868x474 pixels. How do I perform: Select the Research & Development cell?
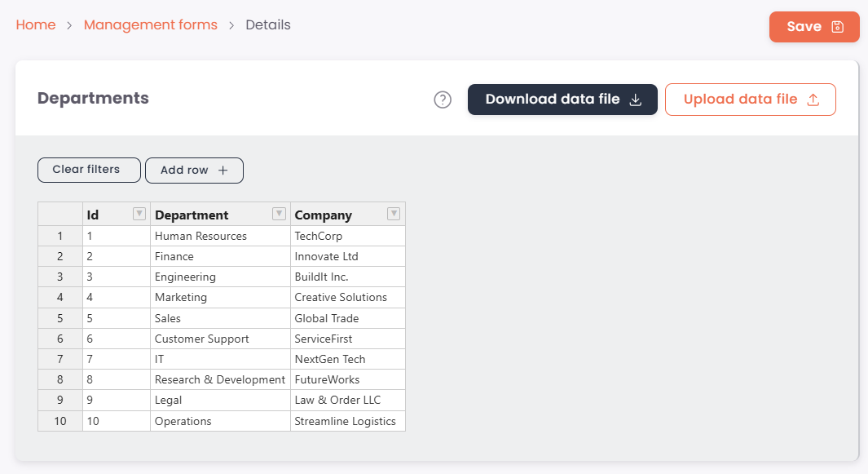click(x=220, y=379)
